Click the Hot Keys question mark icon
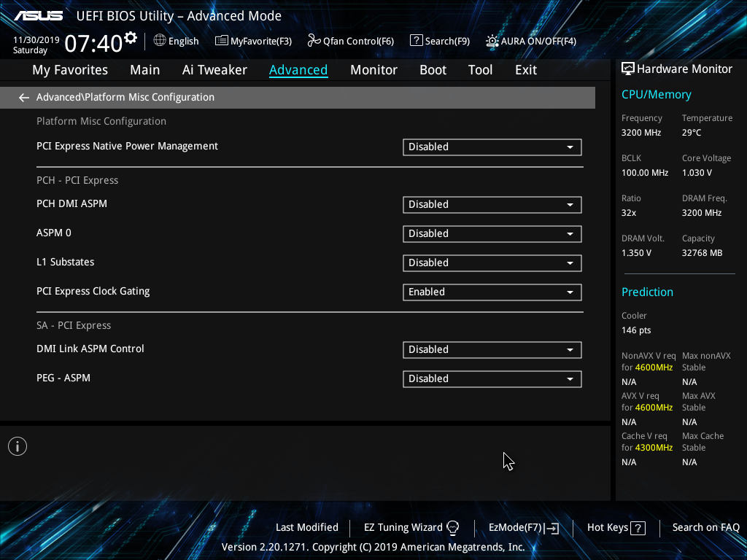The image size is (747, 560). coord(638,528)
